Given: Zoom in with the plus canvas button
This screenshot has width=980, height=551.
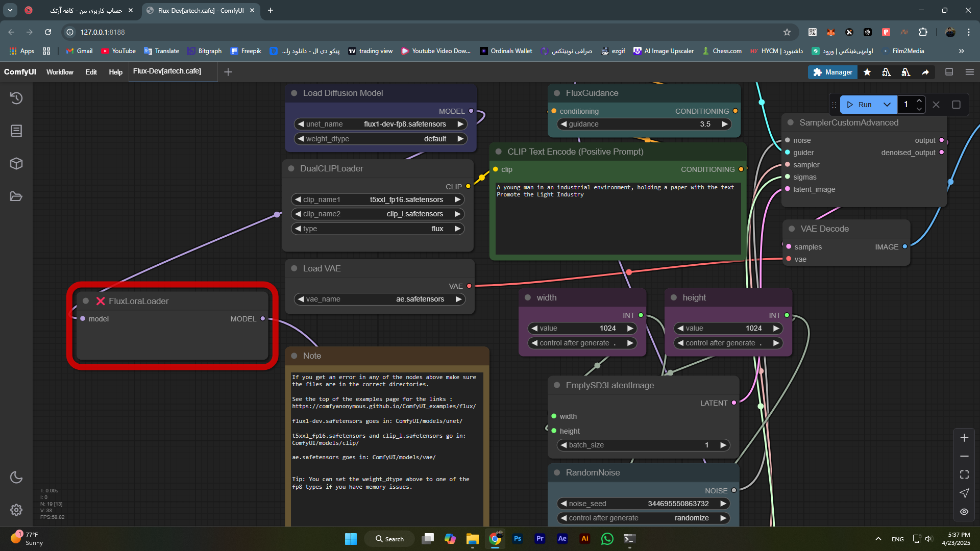Looking at the screenshot, I should [964, 438].
